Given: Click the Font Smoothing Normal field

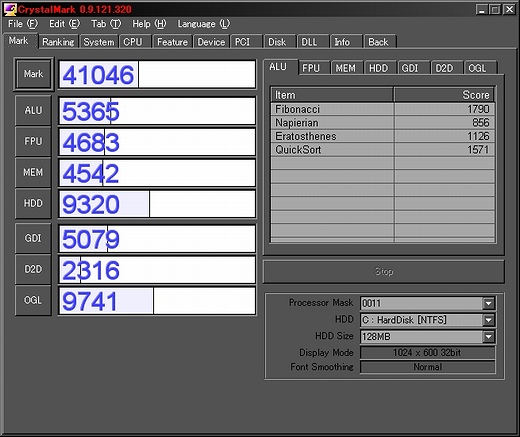Looking at the screenshot, I should (x=428, y=367).
